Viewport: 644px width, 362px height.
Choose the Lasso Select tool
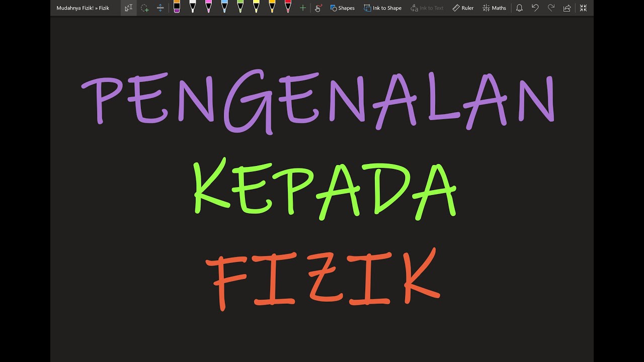pyautogui.click(x=144, y=8)
